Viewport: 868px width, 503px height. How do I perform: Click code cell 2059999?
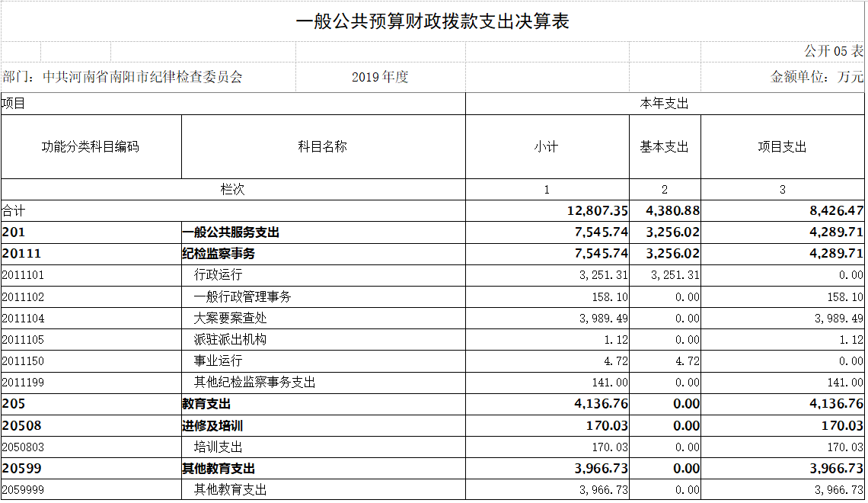point(91,490)
